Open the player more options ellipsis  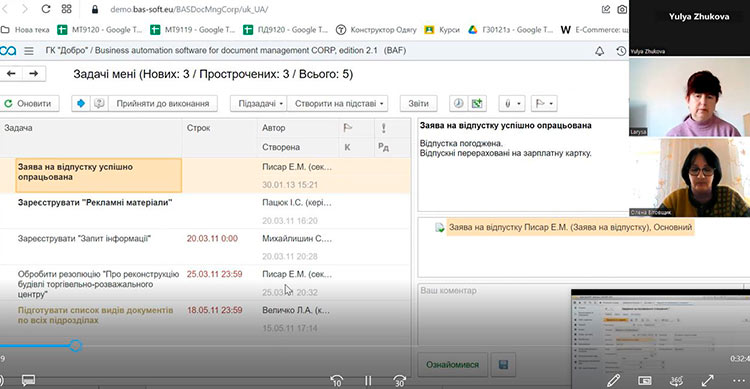pos(739,381)
